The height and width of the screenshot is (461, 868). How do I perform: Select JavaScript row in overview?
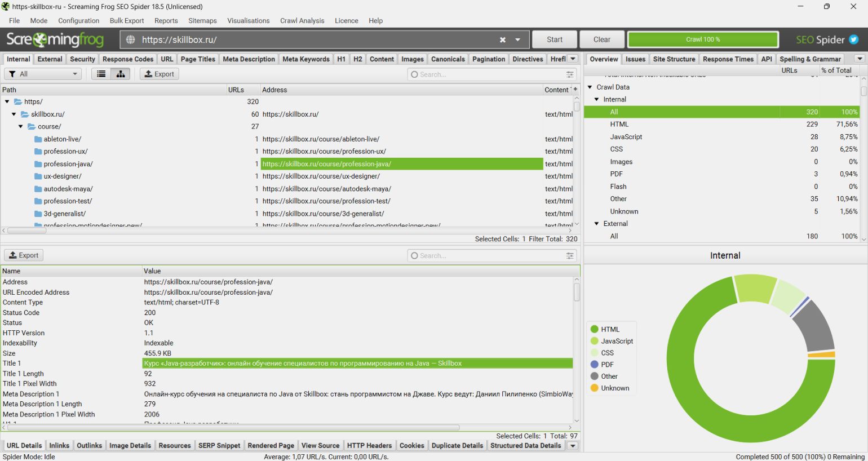coord(722,137)
